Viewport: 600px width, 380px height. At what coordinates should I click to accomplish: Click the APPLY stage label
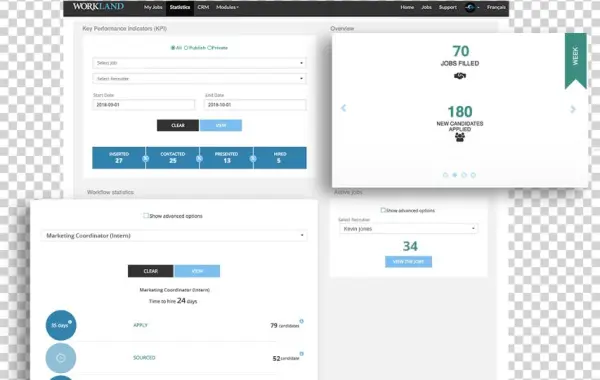[x=140, y=325]
